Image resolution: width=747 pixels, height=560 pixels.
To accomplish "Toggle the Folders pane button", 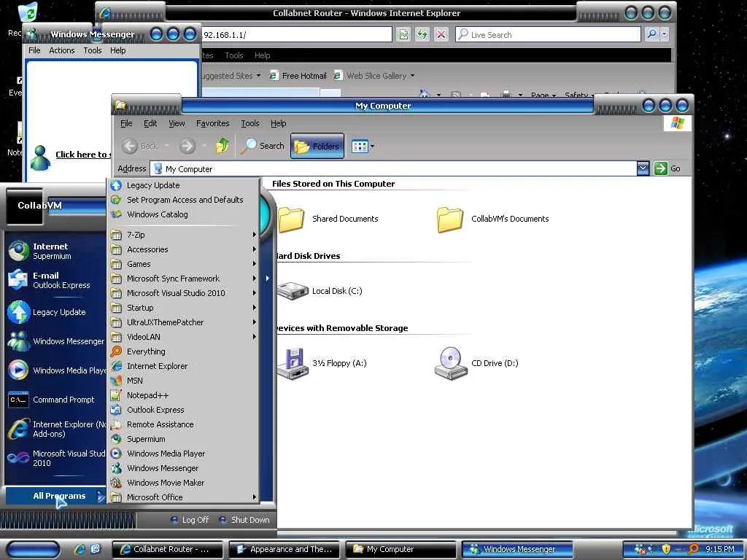I will pyautogui.click(x=317, y=146).
